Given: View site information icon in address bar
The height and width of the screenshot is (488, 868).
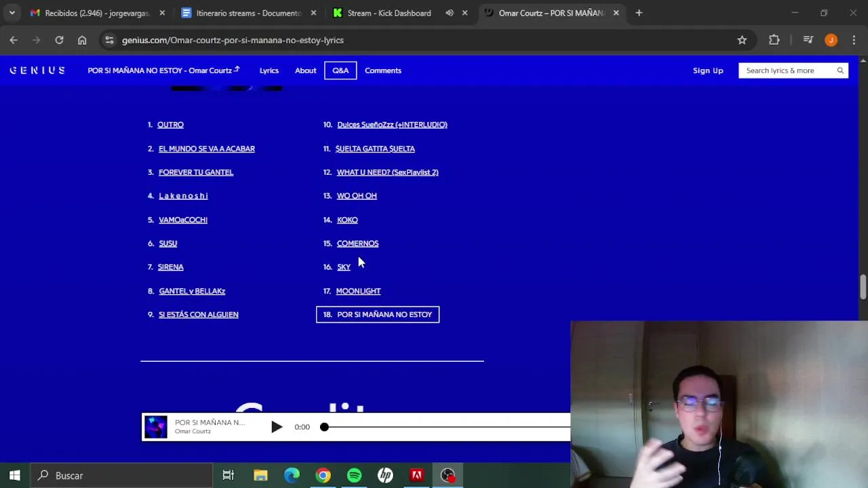Looking at the screenshot, I should coord(109,40).
